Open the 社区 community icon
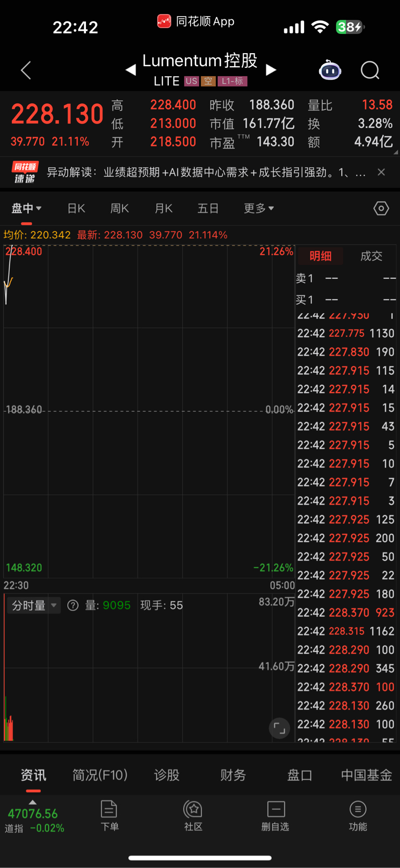This screenshot has height=868, width=400. click(x=193, y=816)
